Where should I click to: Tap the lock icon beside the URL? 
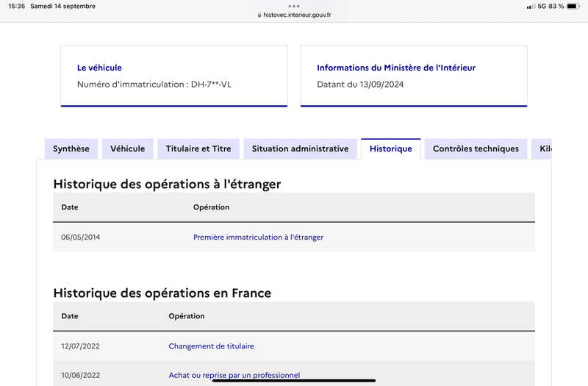click(x=259, y=15)
